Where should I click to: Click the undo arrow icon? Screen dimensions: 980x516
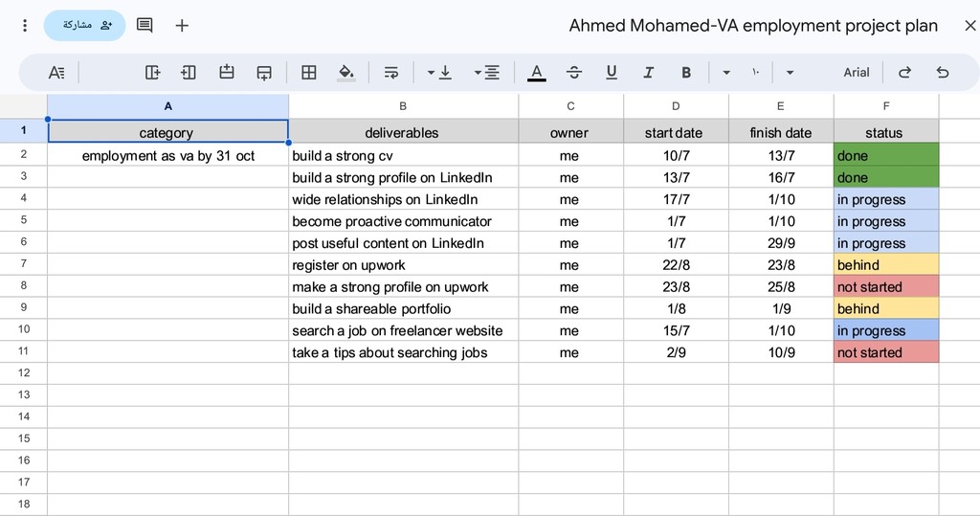point(943,73)
